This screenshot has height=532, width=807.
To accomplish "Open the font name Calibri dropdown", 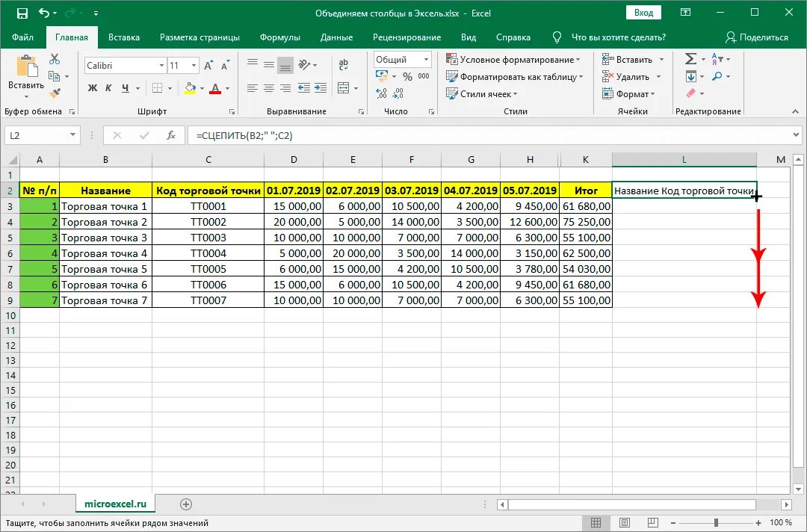I will 161,65.
